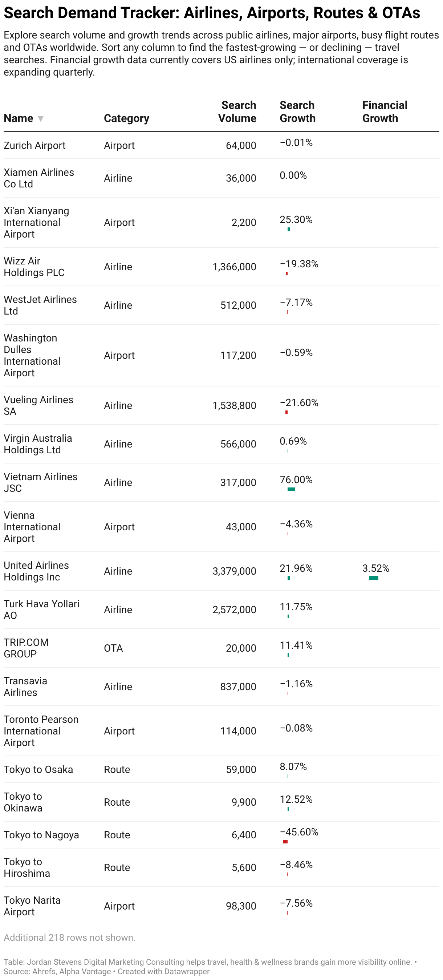443x980 pixels.
Task: Click Source: Ahrefs, Alpha Vantage text
Action: (x=57, y=971)
